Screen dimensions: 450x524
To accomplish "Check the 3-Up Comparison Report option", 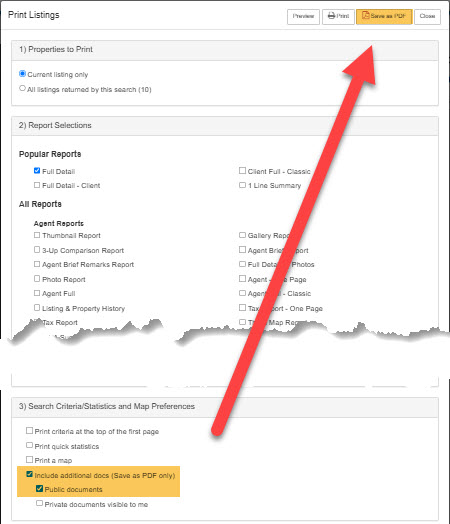I will (x=37, y=250).
